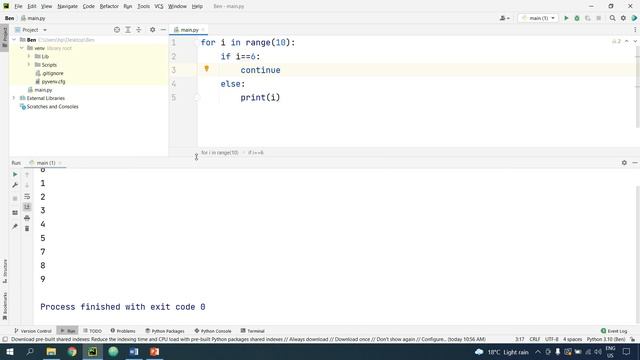Open Python Console tool window
The image size is (640, 360).
[213, 331]
